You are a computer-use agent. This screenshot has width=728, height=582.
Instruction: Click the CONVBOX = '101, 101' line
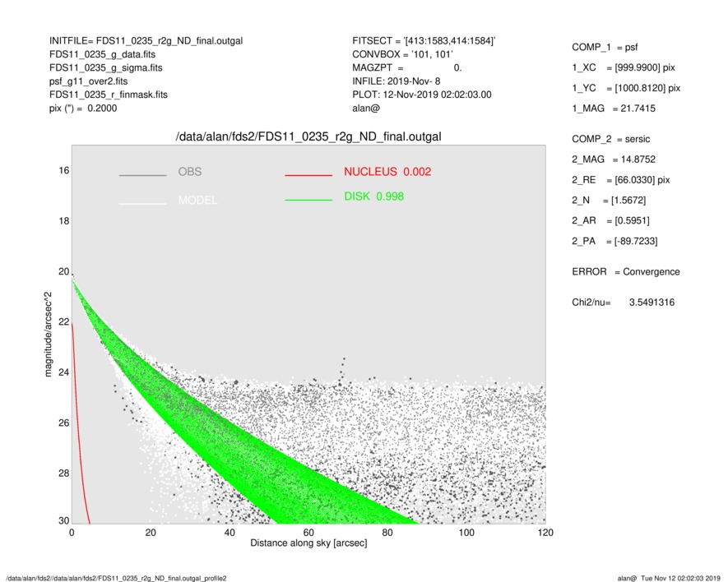(402, 54)
